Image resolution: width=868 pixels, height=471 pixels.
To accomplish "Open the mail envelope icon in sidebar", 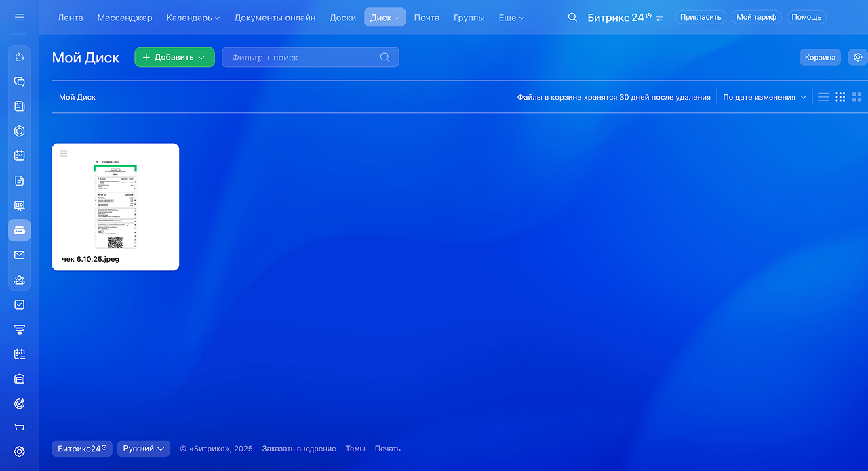I will [x=20, y=255].
